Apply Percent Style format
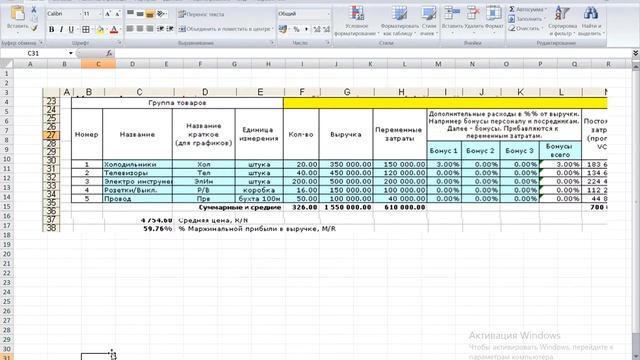The width and height of the screenshot is (640, 360). pyautogui.click(x=296, y=29)
